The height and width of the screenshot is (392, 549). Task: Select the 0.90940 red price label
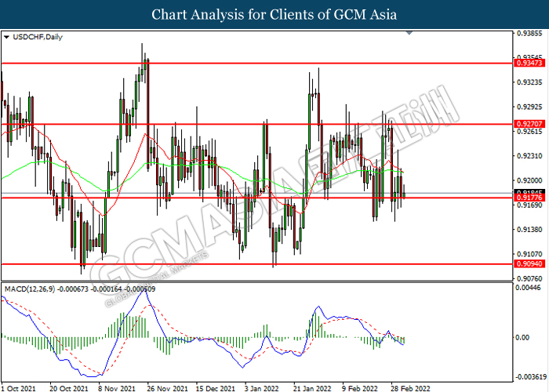pos(529,264)
